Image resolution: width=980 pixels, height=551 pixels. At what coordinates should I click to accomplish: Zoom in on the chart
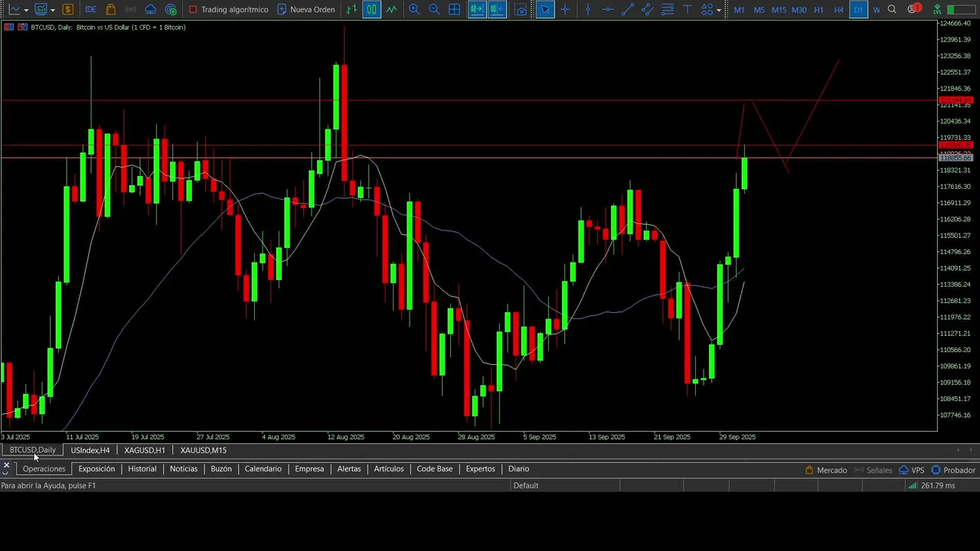pos(414,9)
